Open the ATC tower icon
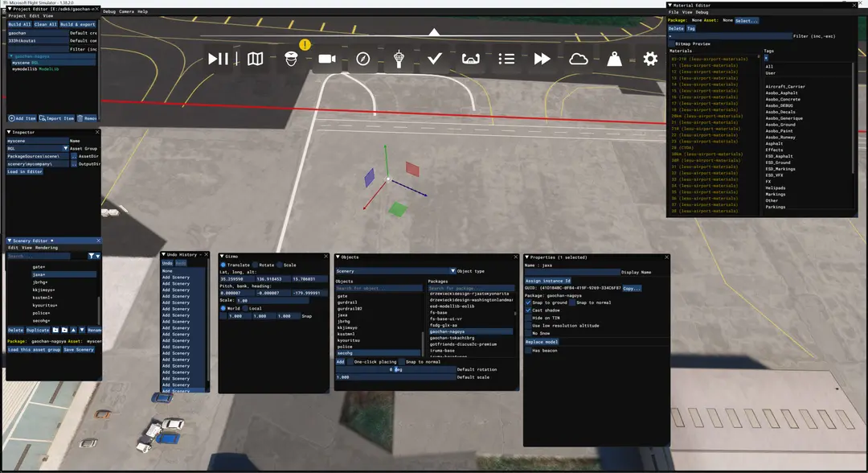The width and height of the screenshot is (868, 473). coord(399,58)
